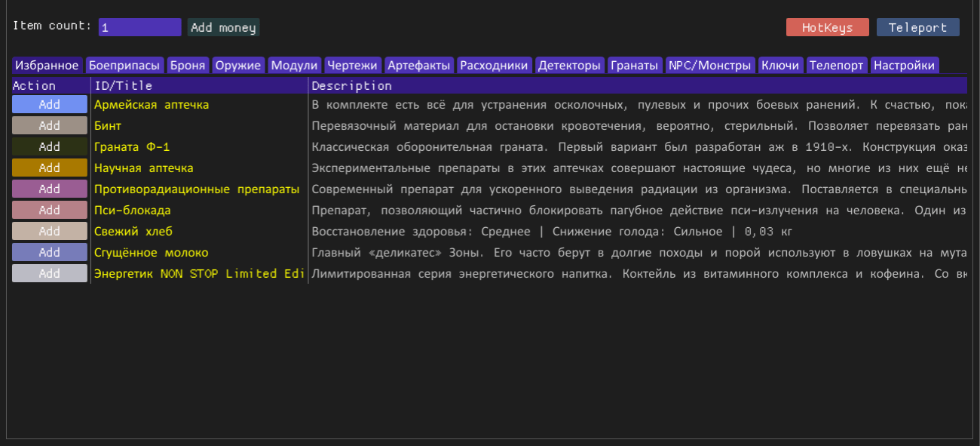980x446 pixels.
Task: Focus the Item count input field
Action: 140,27
